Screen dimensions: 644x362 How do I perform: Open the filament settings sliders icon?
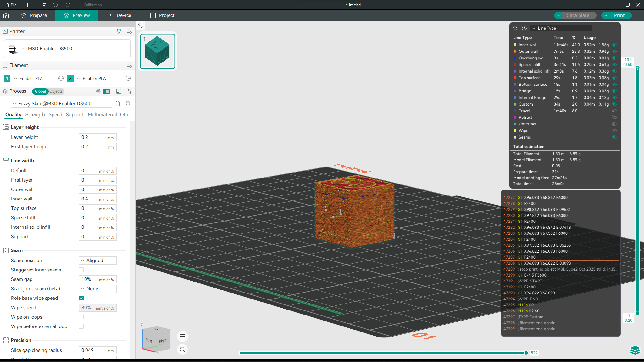pos(129,65)
